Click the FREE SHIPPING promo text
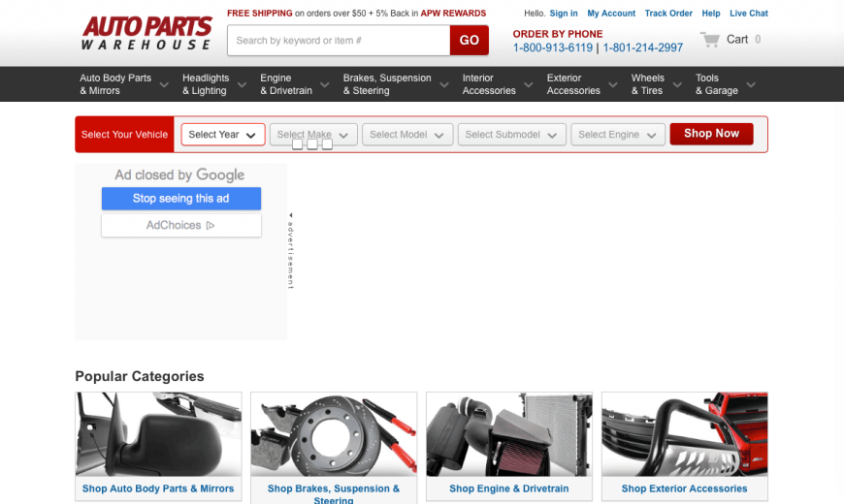Image resolution: width=844 pixels, height=504 pixels. [x=259, y=14]
